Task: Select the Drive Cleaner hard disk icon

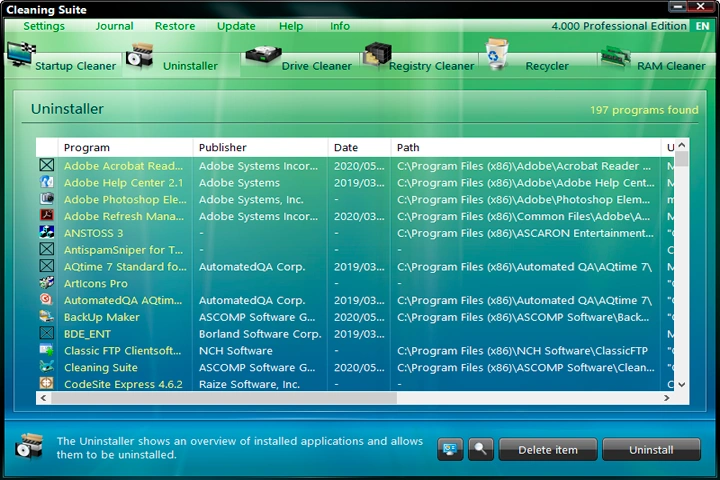Action: (263, 56)
